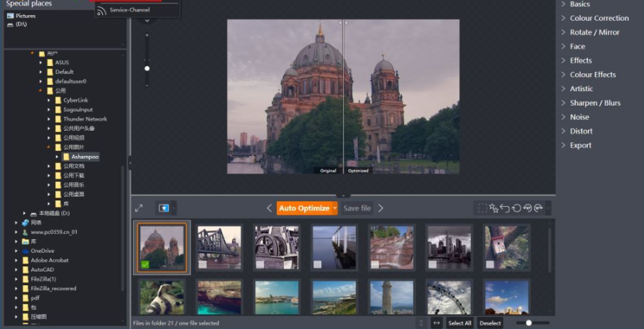Screen dimensions: 644x329
Task: Click the fullscreen expand arrows icon
Action: (139, 208)
